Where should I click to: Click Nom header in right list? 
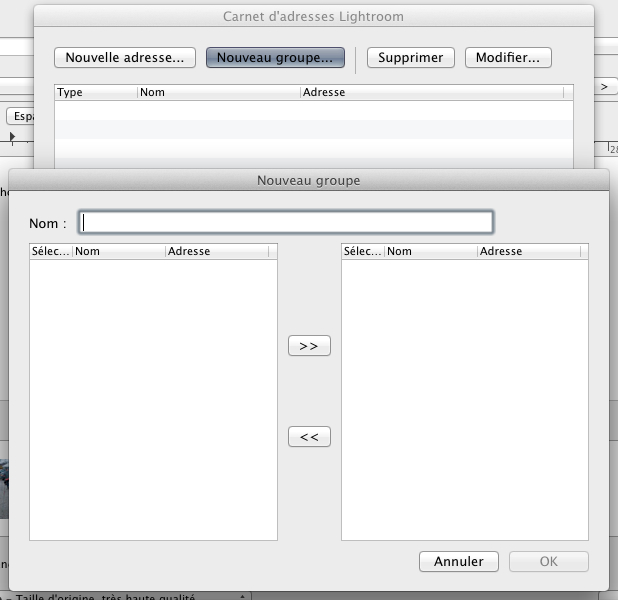tap(431, 251)
